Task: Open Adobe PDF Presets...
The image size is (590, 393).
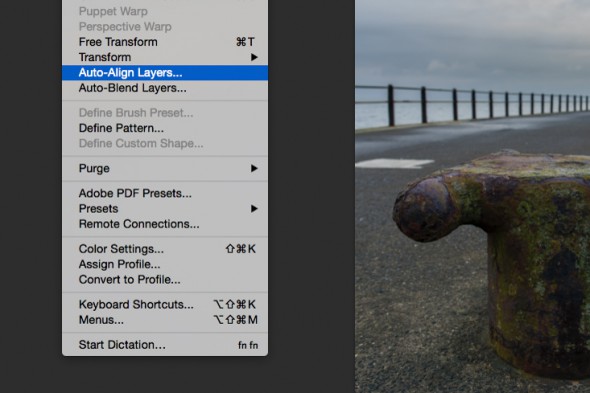Action: coord(165,193)
